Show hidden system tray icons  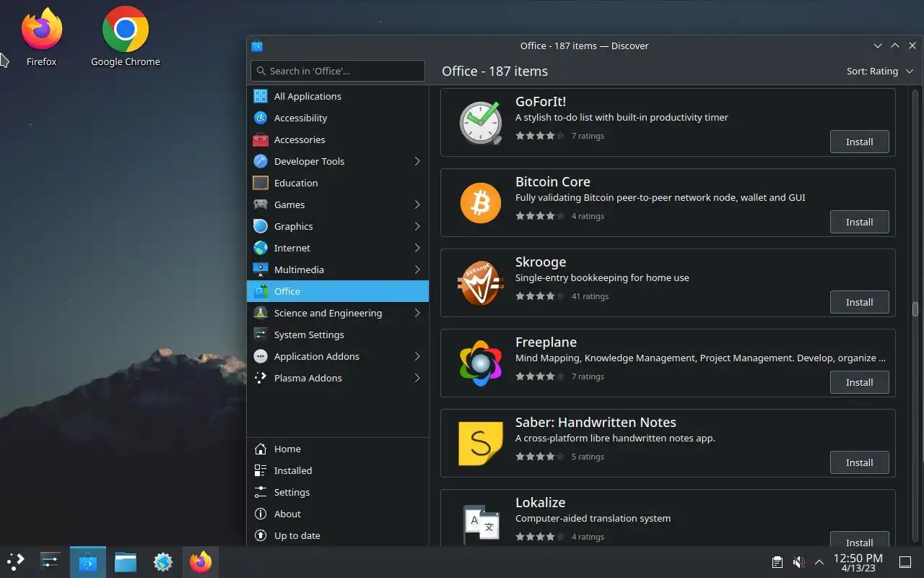point(819,562)
